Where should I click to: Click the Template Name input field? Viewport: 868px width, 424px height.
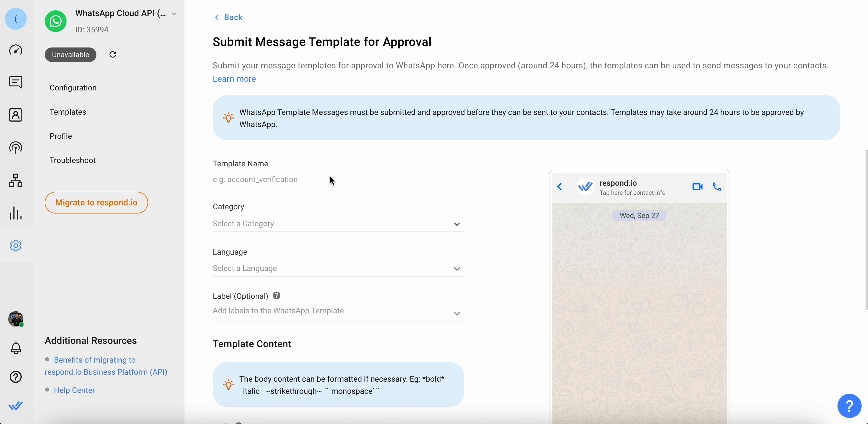[338, 179]
